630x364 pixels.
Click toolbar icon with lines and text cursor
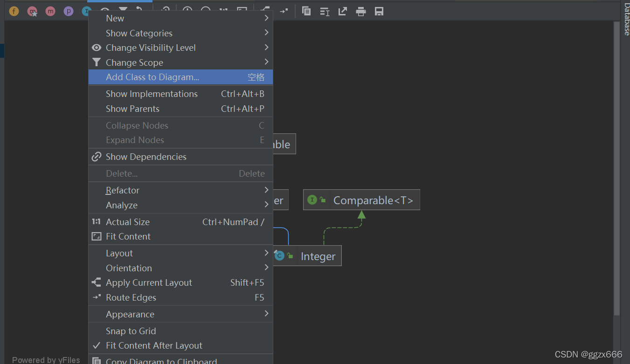click(325, 11)
